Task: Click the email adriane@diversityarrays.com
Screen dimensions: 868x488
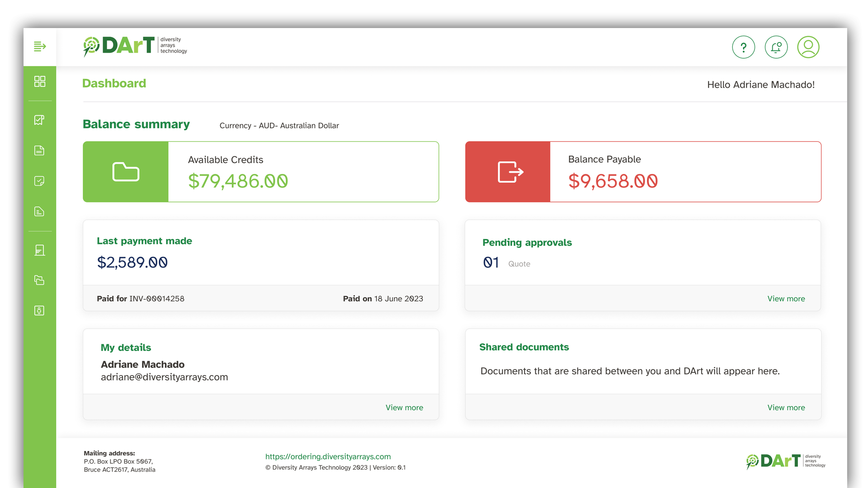Action: [x=164, y=377]
